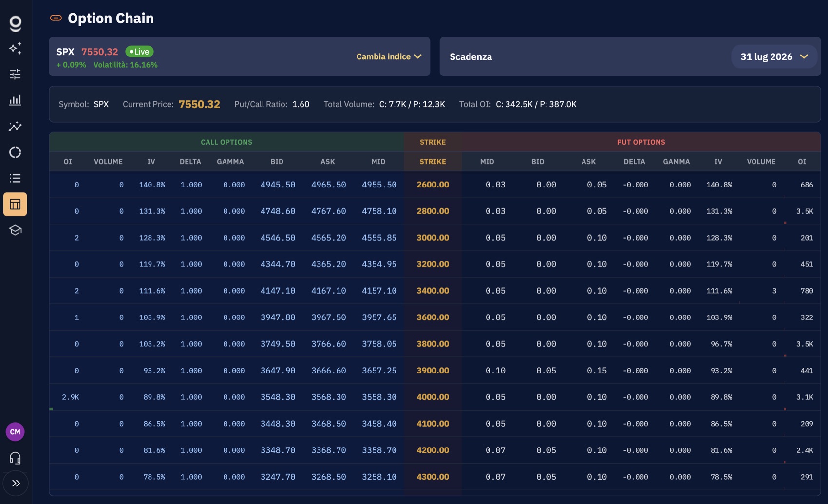Click call ask value 4767.60

[329, 211]
